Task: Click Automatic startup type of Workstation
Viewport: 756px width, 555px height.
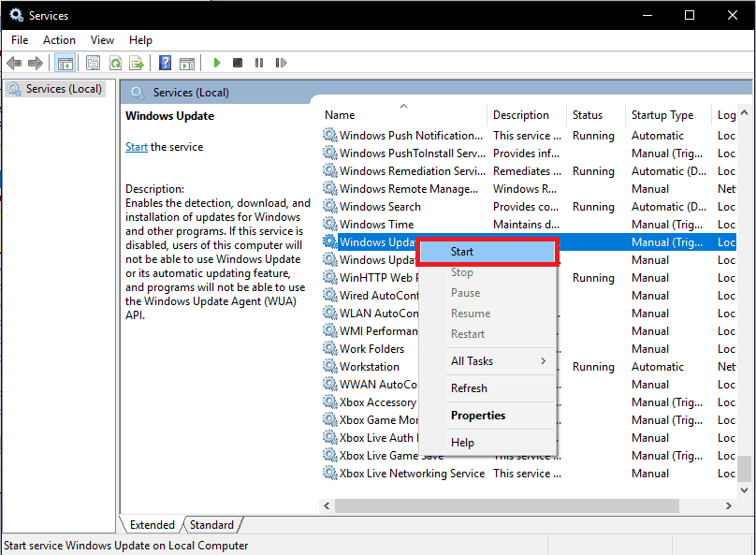Action: (658, 367)
